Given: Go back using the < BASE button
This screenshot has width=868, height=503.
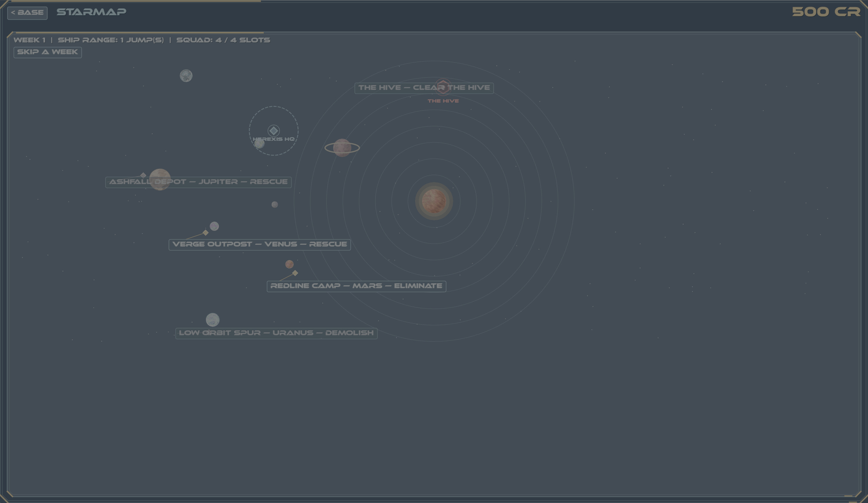Looking at the screenshot, I should (x=27, y=13).
